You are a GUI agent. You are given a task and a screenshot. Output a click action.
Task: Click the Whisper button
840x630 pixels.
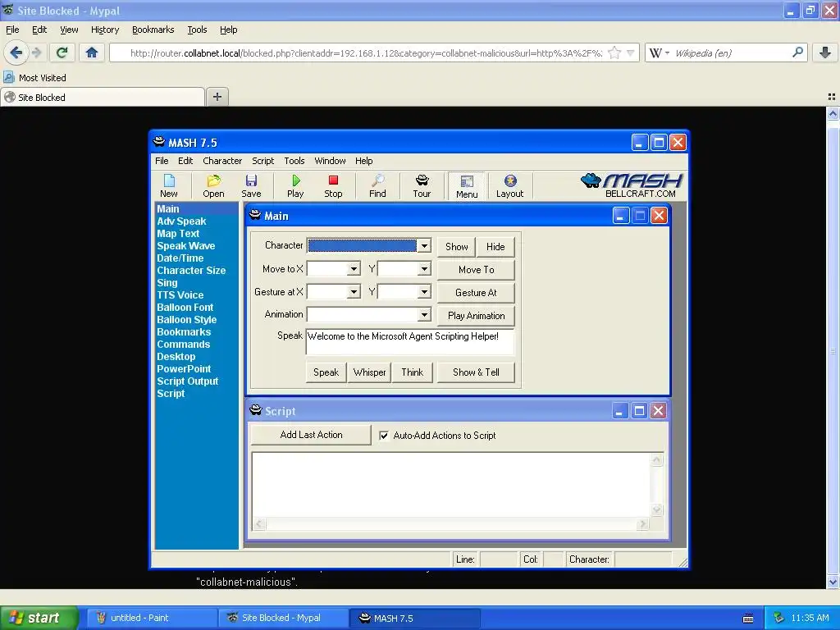pos(369,372)
